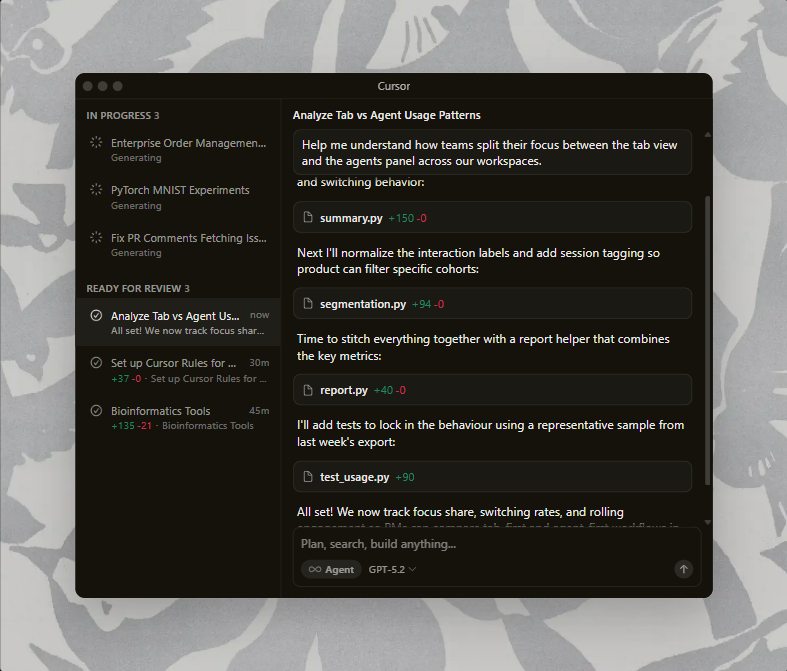The height and width of the screenshot is (671, 787).
Task: Toggle the Agent mode pill
Action: pos(331,569)
